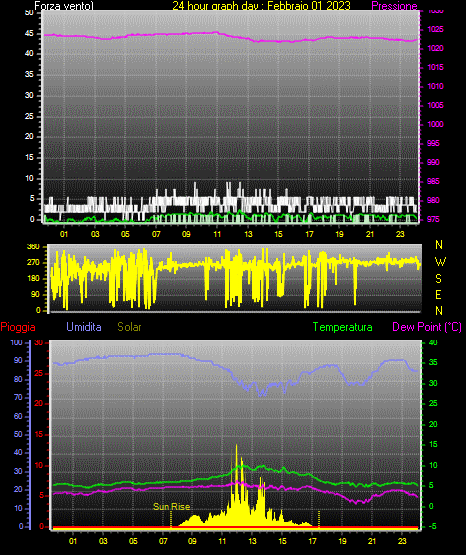Screen dimensions: 466x555
Task: Click hour 01 under the bottom graph
Action: tap(73, 541)
